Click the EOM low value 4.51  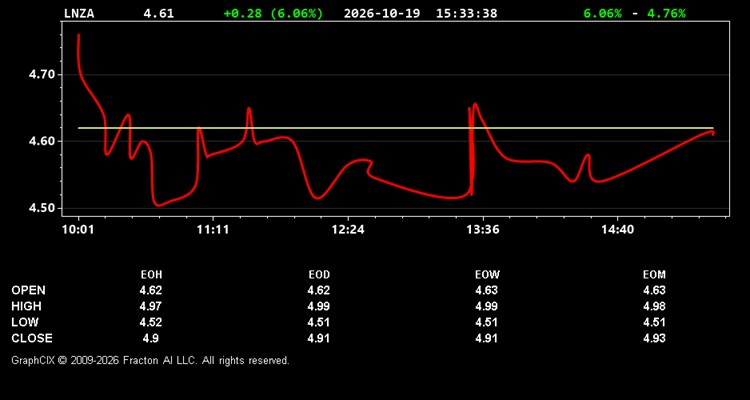pos(654,322)
